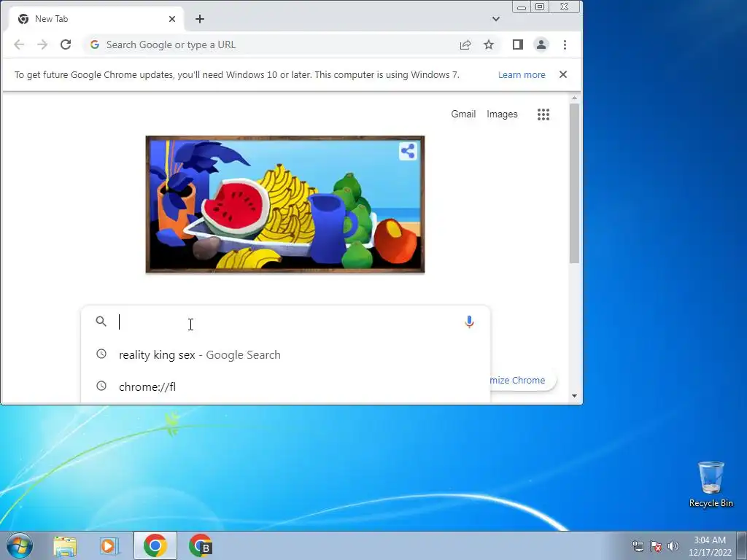Select 'reality king sex' search suggestion
Image resolution: width=747 pixels, height=560 pixels.
point(285,355)
